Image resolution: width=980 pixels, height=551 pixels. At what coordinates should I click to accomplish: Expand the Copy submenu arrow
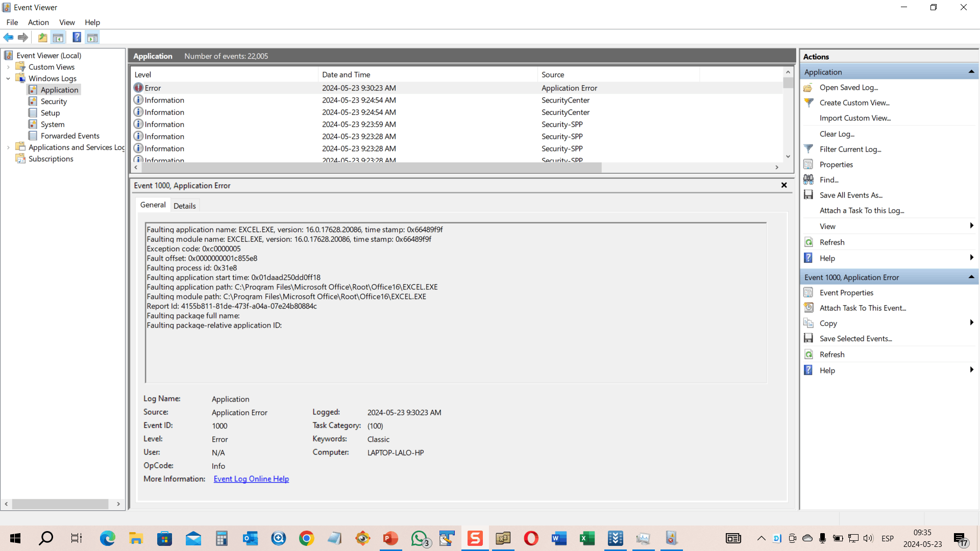971,323
